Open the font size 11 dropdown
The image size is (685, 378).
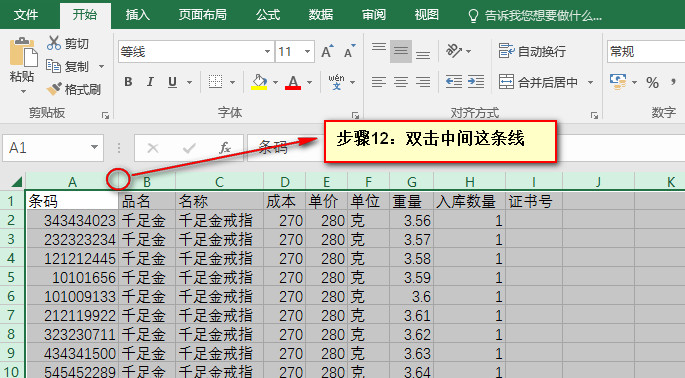click(x=308, y=52)
